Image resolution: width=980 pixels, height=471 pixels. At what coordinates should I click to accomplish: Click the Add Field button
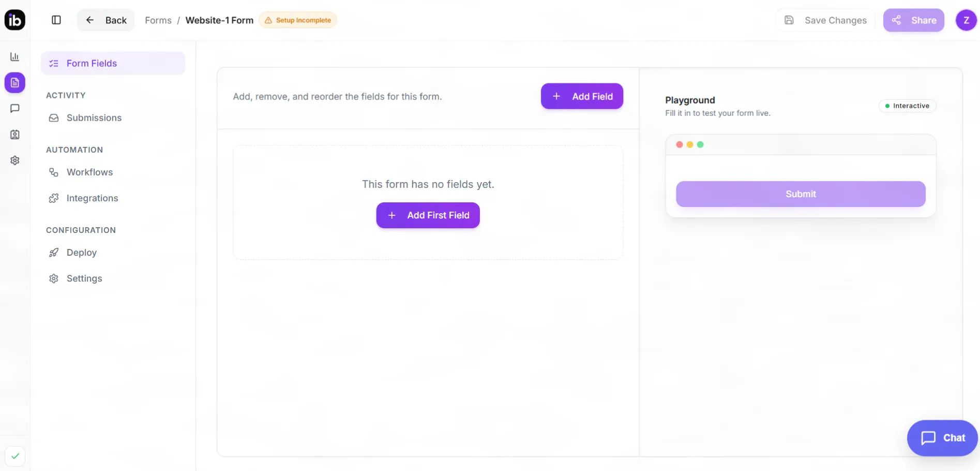(x=582, y=96)
